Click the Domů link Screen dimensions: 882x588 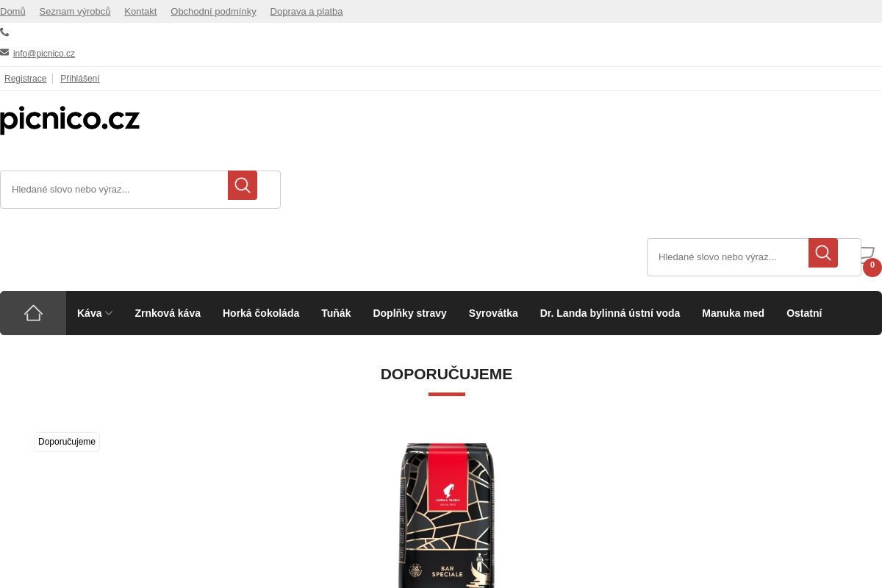tap(12, 11)
